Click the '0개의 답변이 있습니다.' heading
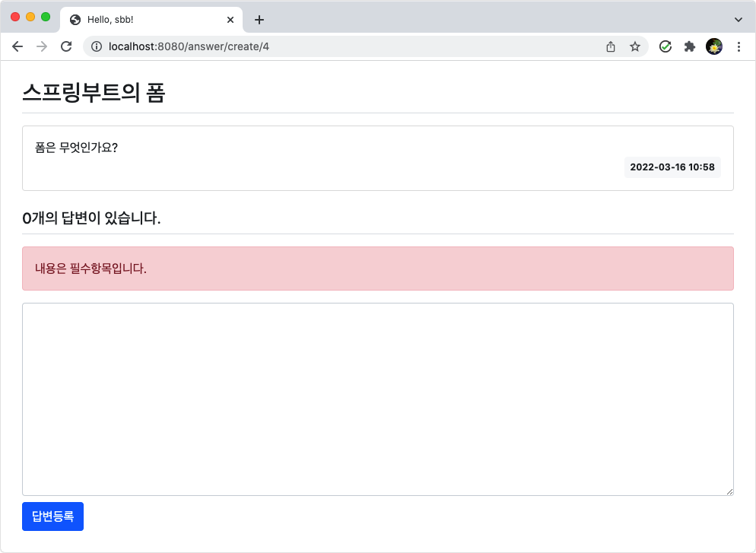Viewport: 756px width, 553px height. (91, 218)
